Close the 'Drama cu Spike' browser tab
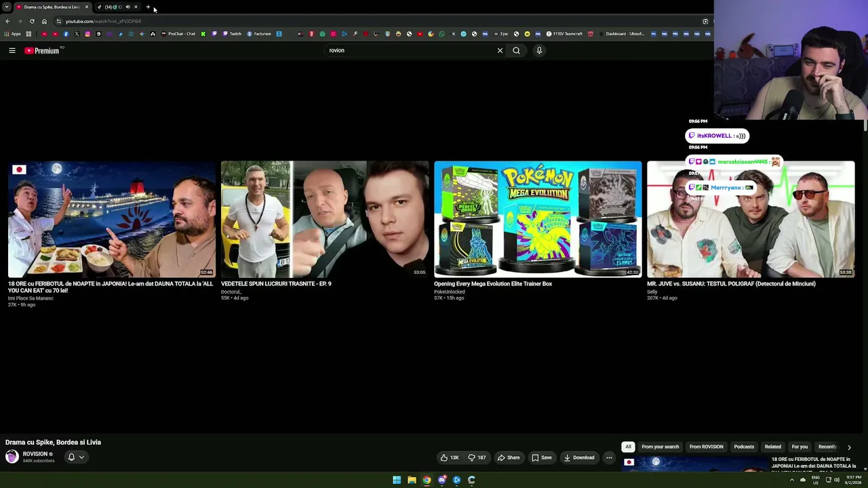This screenshot has height=488, width=868. pyautogui.click(x=87, y=7)
